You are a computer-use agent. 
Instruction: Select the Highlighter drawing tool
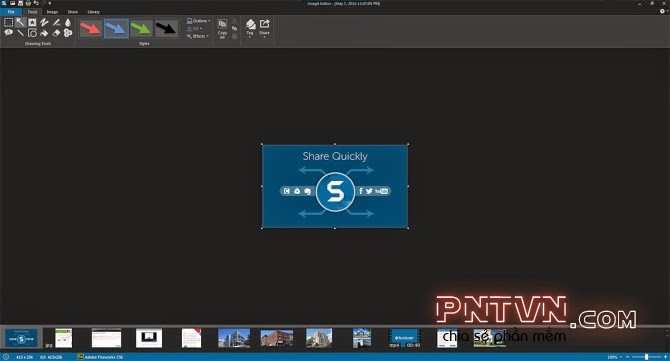click(x=56, y=22)
